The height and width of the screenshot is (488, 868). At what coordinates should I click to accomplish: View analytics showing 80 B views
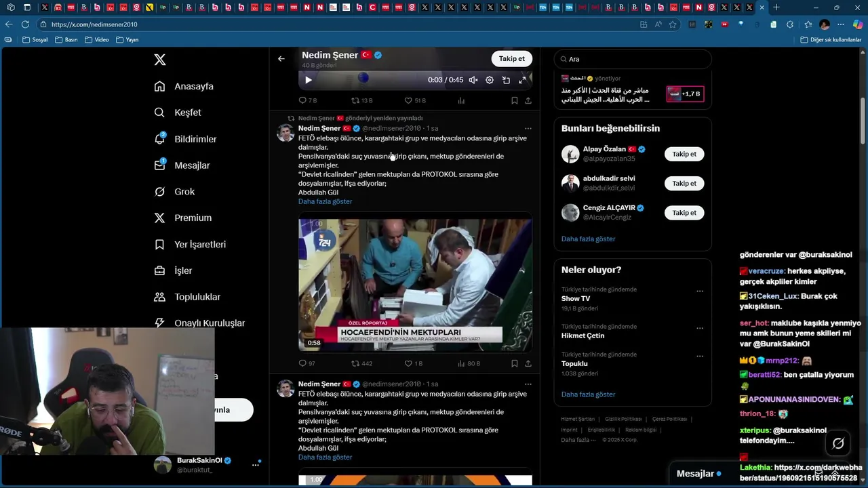(x=469, y=363)
